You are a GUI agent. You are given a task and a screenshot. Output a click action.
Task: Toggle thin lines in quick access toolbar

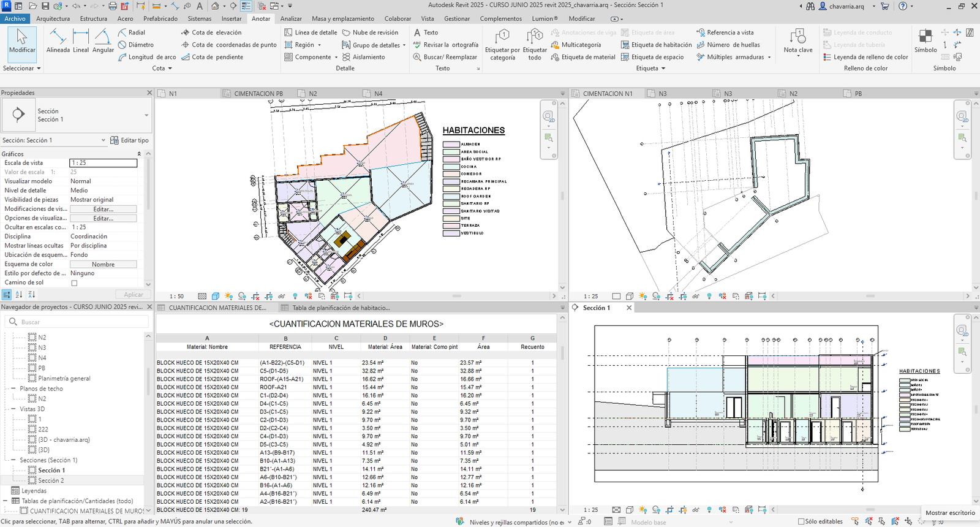[246, 6]
